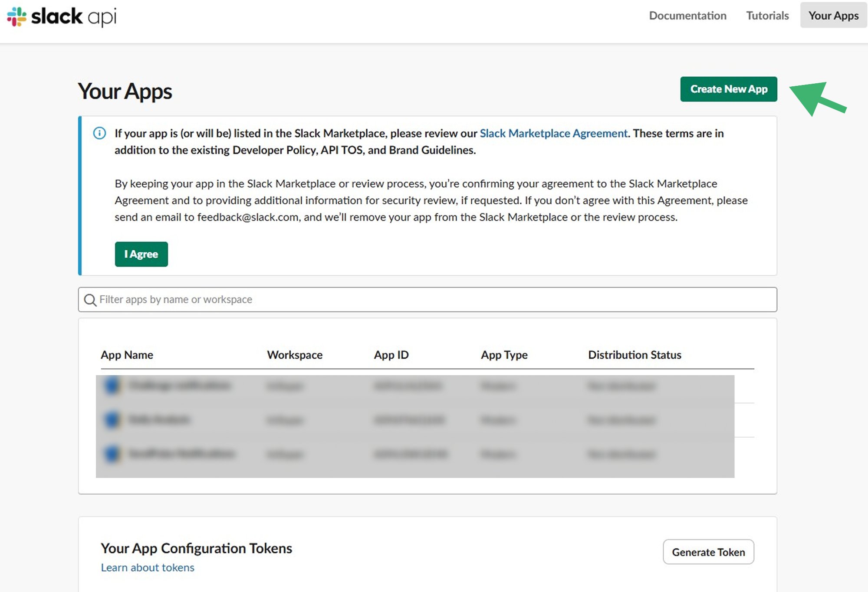Click the Create New App button
This screenshot has height=592, width=868.
(x=729, y=89)
